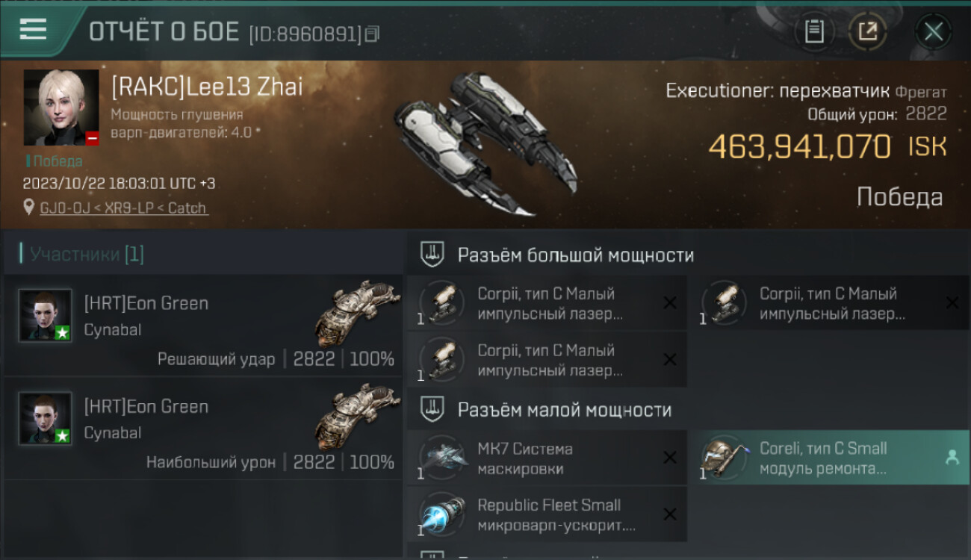Select first Corpii pulse laser module

tap(547, 303)
